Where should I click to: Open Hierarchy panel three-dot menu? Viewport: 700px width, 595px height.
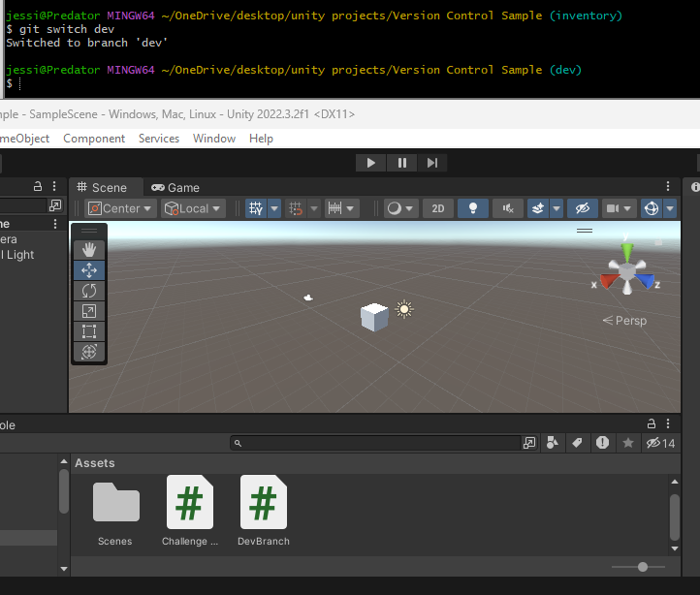tap(54, 186)
